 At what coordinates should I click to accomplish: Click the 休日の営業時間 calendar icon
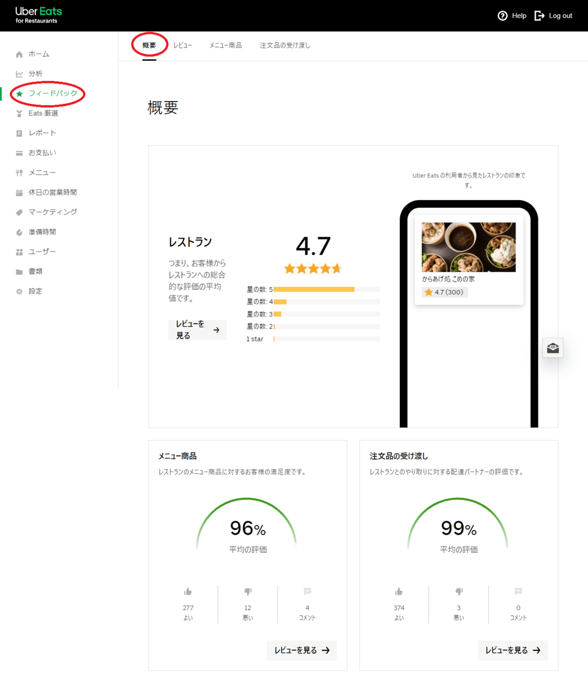(x=19, y=192)
